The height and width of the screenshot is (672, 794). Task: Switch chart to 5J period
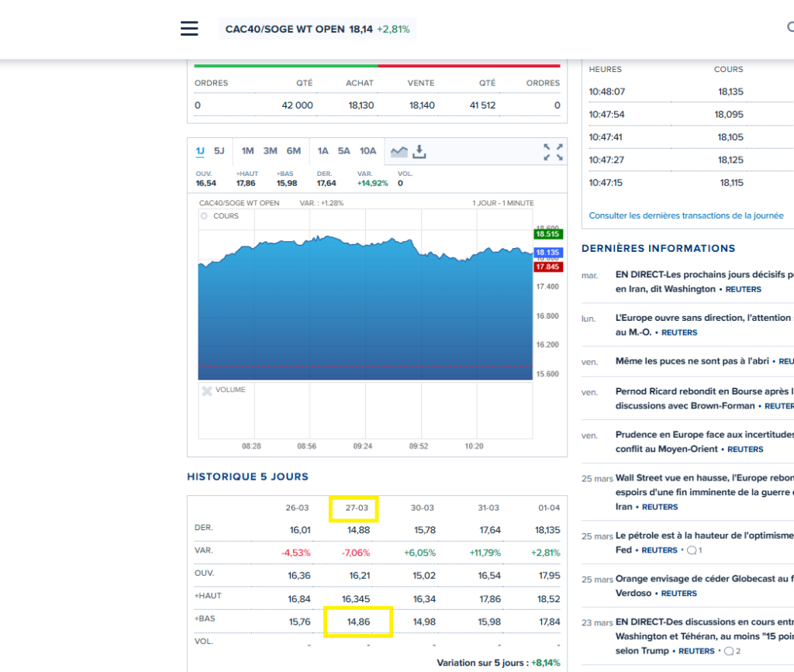(219, 151)
